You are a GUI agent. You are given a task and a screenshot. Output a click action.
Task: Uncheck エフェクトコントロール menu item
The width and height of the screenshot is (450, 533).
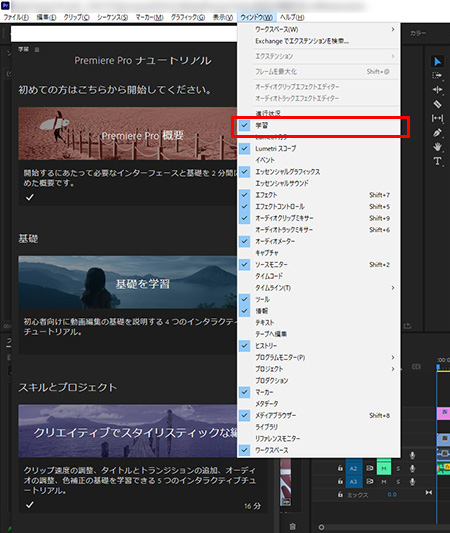tap(318, 206)
